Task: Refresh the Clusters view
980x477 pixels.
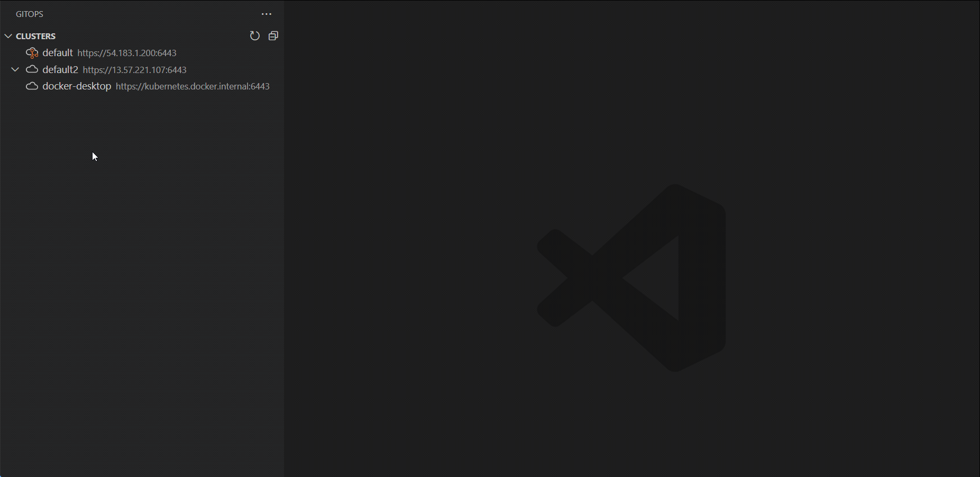Action: pos(255,36)
